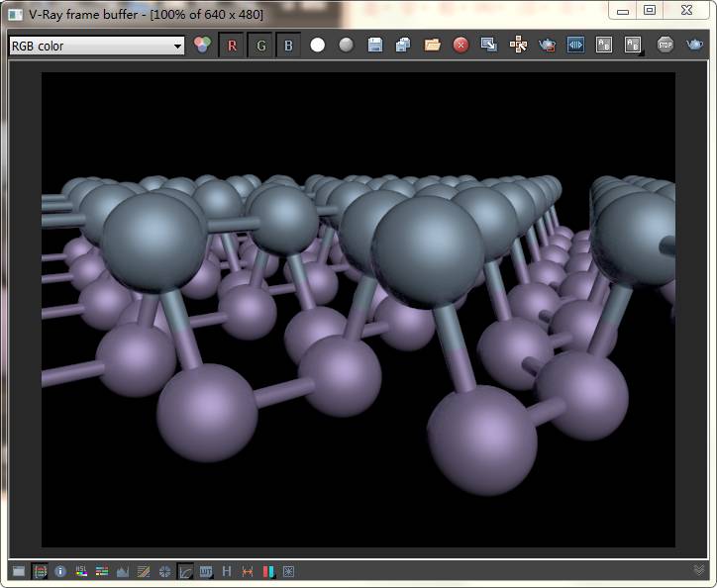Click the render teapot icon at far right
This screenshot has width=717, height=588.
pyautogui.click(x=695, y=46)
